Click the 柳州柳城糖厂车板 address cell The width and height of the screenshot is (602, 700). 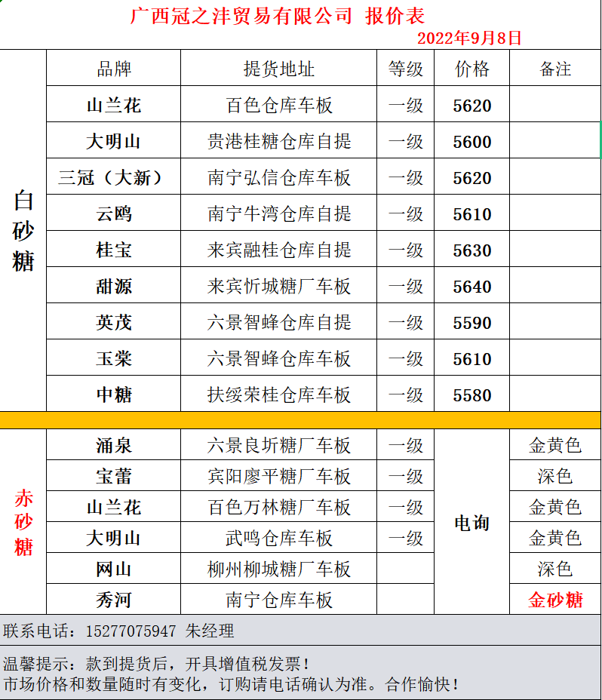(278, 569)
